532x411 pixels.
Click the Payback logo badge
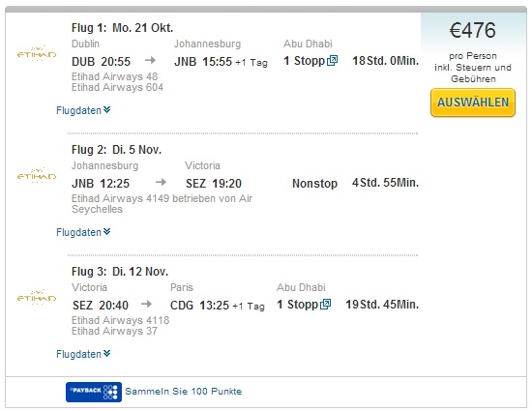pyautogui.click(x=94, y=392)
